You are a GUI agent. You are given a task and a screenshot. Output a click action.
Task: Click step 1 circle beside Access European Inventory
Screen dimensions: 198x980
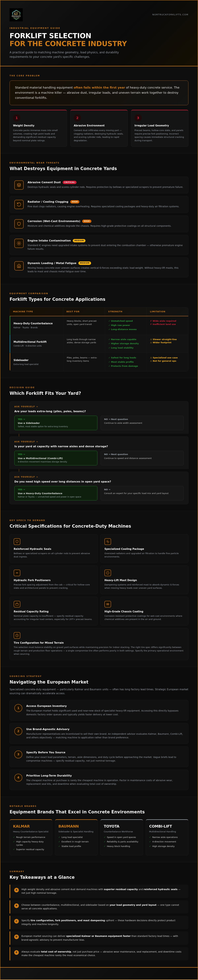[18, 708]
